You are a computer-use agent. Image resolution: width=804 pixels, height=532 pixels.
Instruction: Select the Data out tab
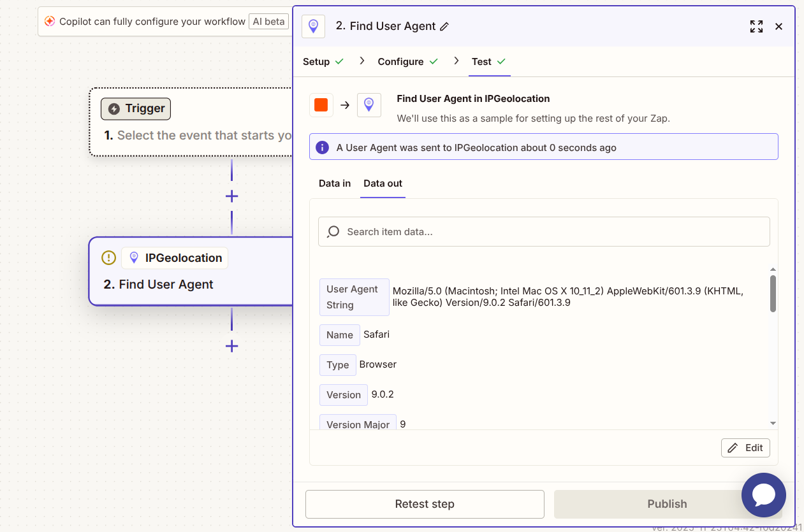(x=383, y=183)
